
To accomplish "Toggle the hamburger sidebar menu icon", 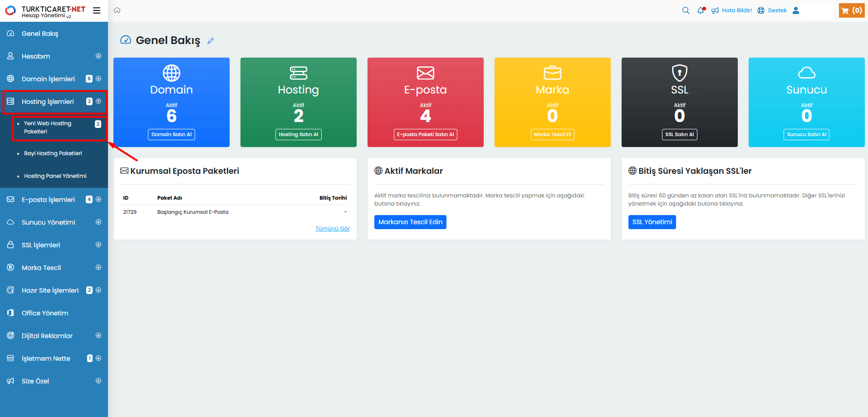I will (x=97, y=10).
